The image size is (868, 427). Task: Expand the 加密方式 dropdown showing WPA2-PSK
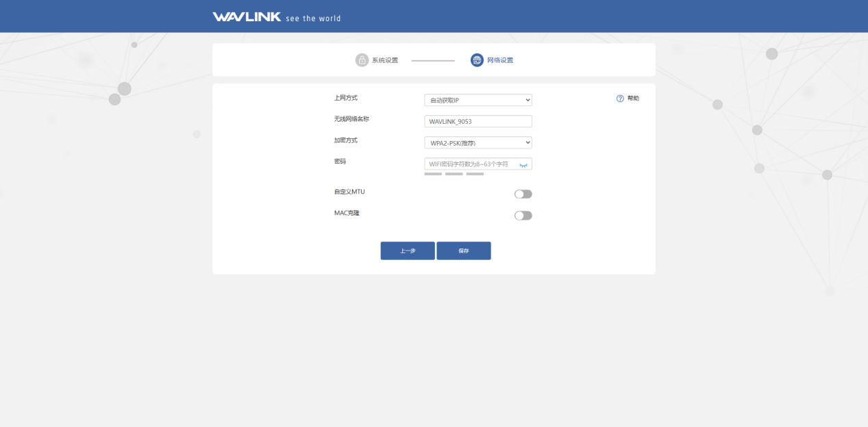coord(478,142)
